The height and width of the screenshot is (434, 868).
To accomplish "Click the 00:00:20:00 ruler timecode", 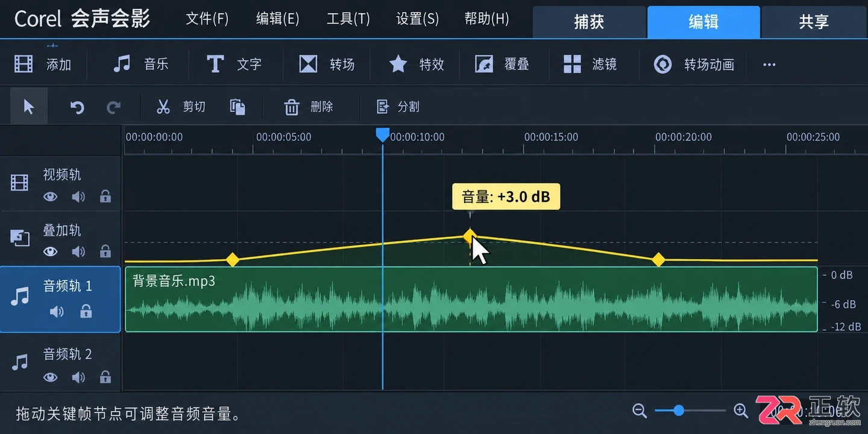I will 684,137.
